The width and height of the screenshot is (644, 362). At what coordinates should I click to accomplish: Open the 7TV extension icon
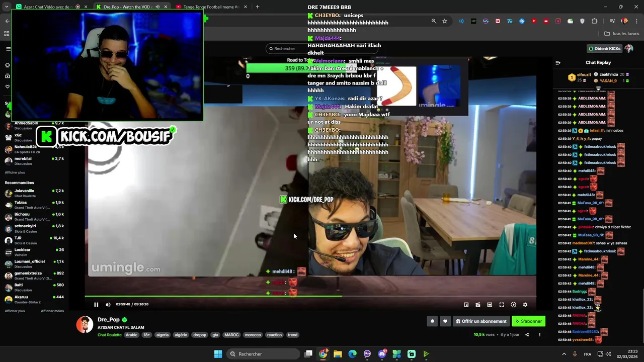point(510,21)
